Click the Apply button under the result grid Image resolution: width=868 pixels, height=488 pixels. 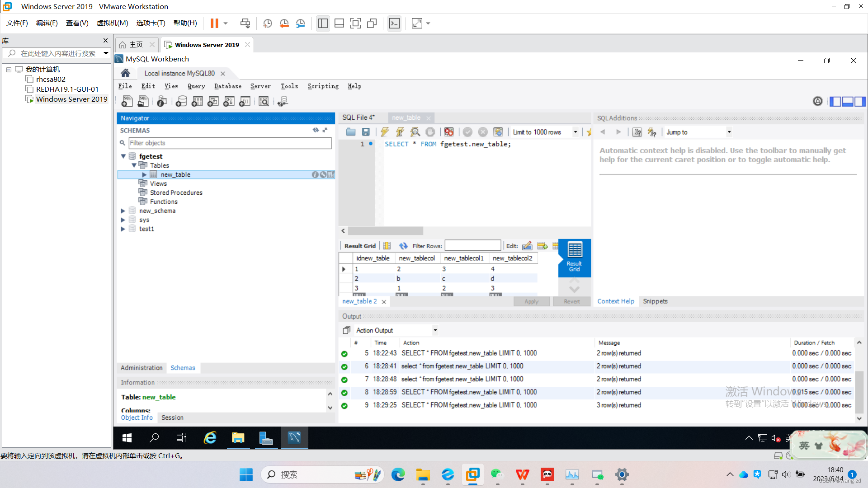click(531, 301)
